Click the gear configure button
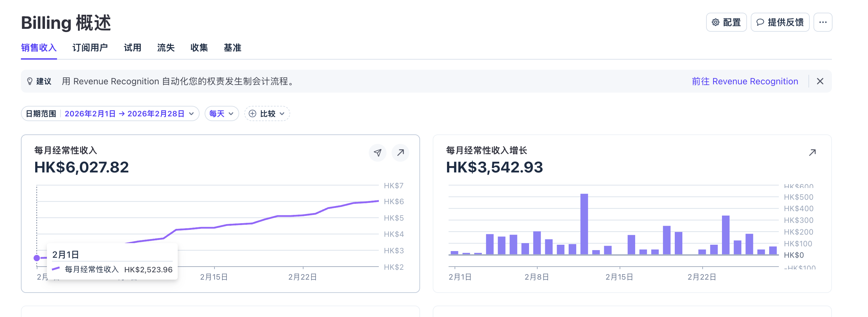This screenshot has height=317, width=868. coord(726,22)
